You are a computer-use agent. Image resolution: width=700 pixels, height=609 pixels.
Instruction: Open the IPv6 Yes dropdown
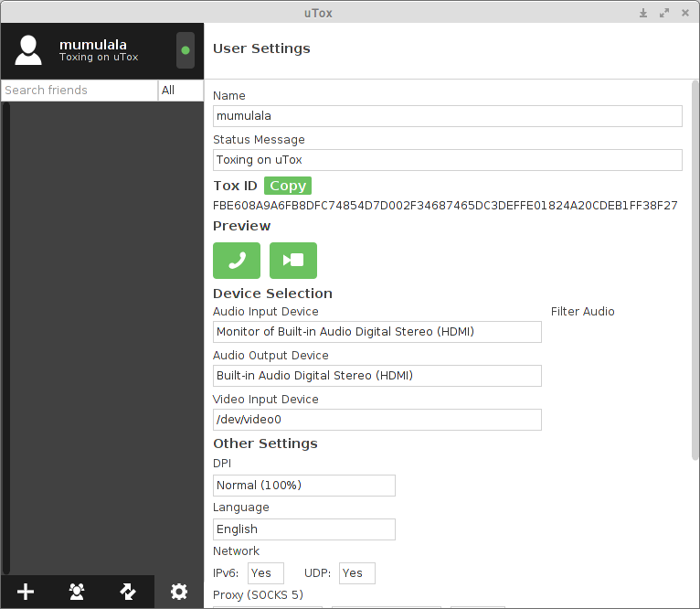coord(266,572)
